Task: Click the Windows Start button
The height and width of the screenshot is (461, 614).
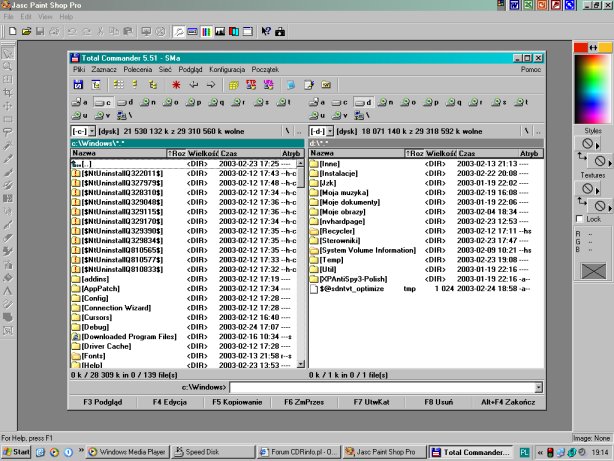Action: coord(16,452)
